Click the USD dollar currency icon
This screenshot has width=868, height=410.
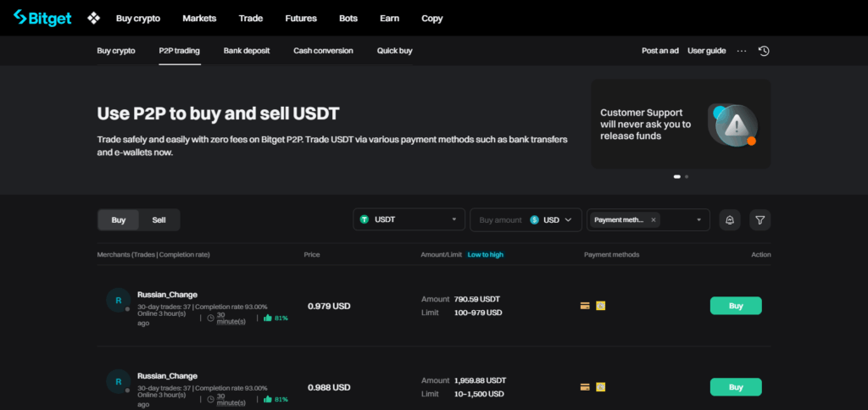click(534, 219)
